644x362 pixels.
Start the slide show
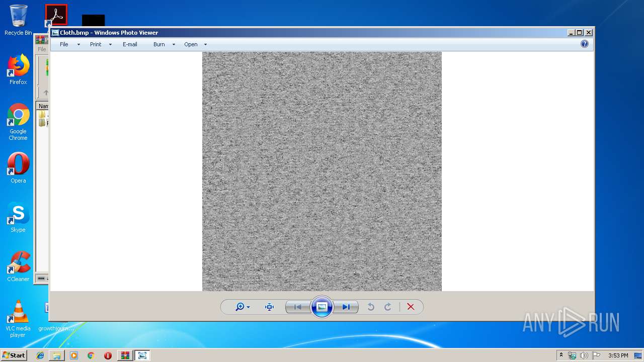[x=322, y=307]
